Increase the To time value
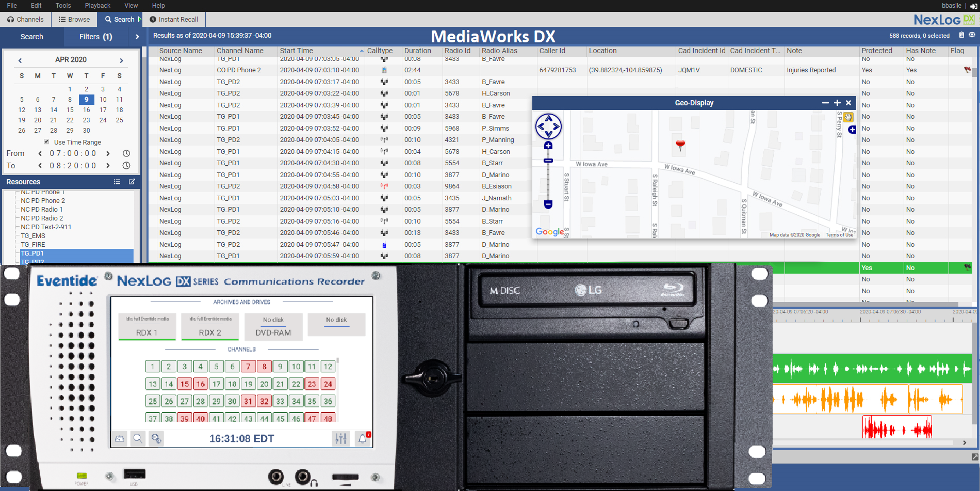 [x=108, y=166]
